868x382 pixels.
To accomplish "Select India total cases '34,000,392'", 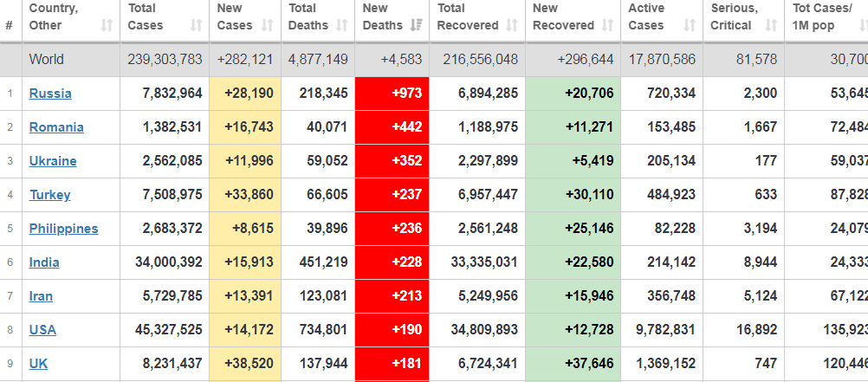I will [x=169, y=262].
